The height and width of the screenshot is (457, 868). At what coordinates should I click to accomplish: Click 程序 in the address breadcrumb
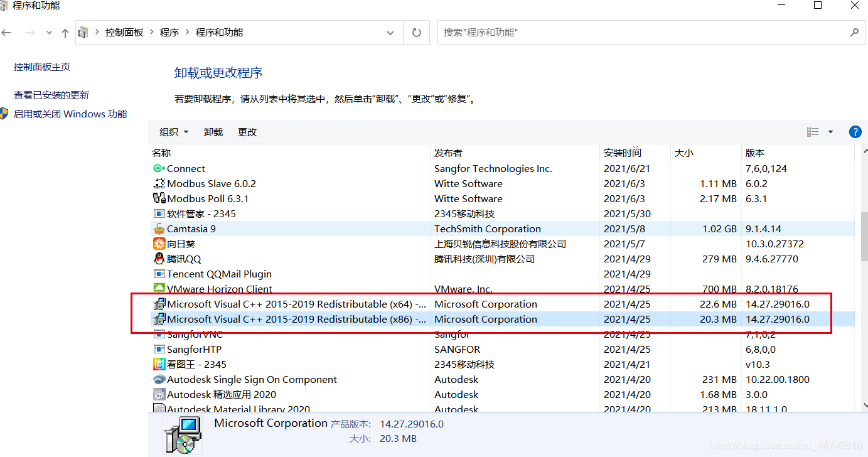pyautogui.click(x=169, y=33)
